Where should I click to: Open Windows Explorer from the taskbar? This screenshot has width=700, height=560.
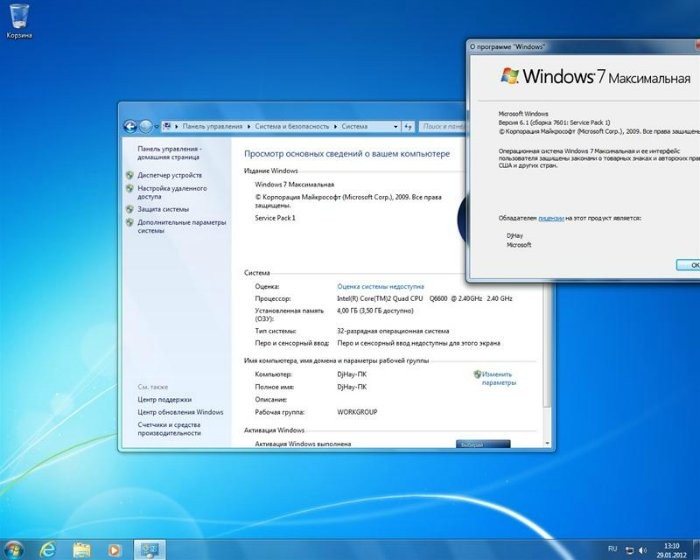81,550
